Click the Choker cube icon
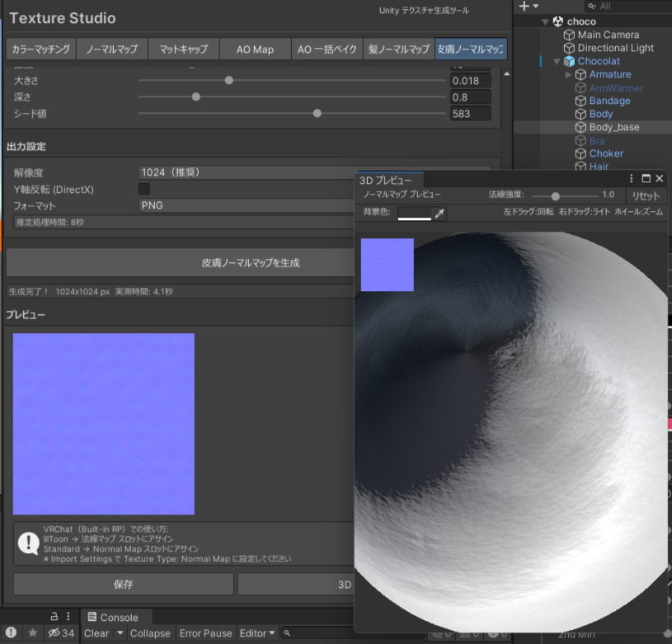The width and height of the screenshot is (672, 644). point(580,153)
